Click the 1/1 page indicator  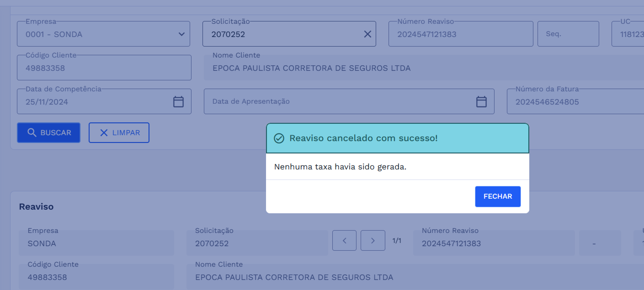point(396,240)
